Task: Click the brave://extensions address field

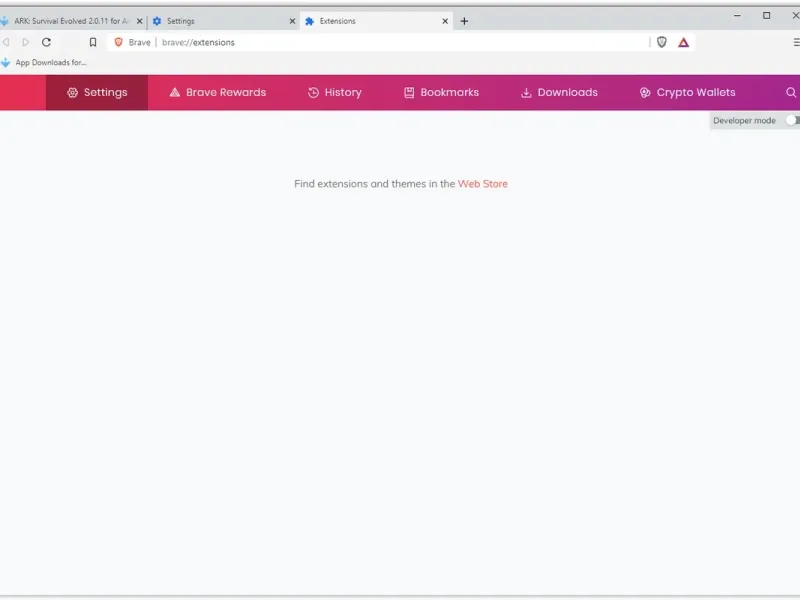Action: 403,42
